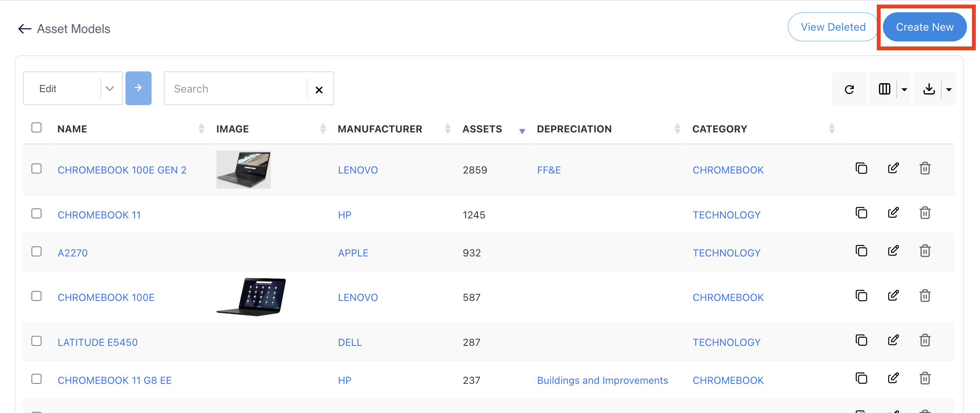Screen dimensions: 980x413
Task: Clear the search field with X
Action: 319,89
